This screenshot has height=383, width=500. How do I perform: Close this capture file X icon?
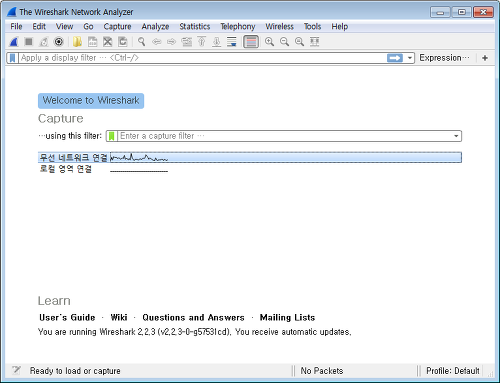pyautogui.click(x=107, y=42)
